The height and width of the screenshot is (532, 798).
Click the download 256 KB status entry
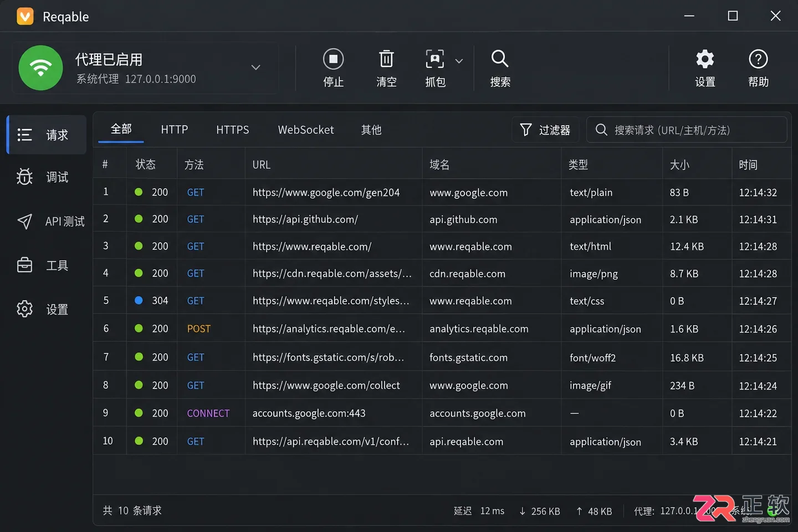coord(539,511)
